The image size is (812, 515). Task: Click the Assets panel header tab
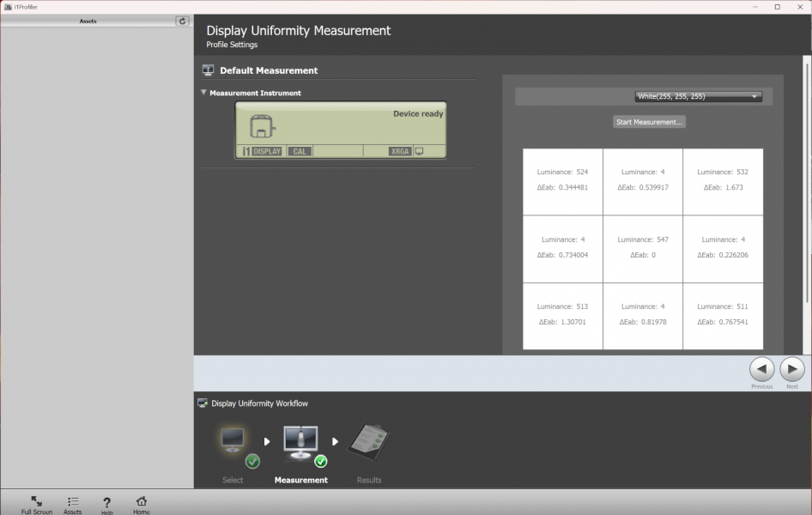88,21
